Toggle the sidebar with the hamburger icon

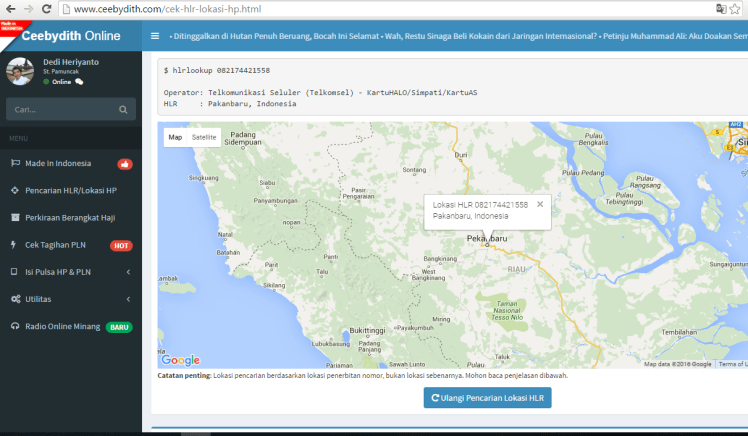pyautogui.click(x=155, y=36)
